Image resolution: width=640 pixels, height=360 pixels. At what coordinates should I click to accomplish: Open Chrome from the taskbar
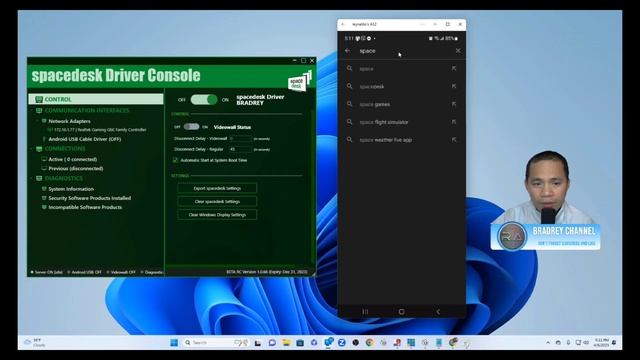point(369,342)
